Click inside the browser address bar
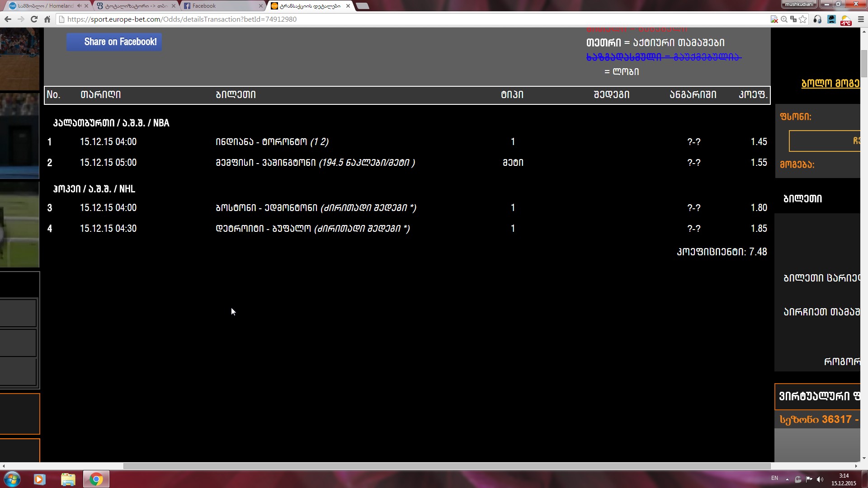868x488 pixels. coord(271,19)
